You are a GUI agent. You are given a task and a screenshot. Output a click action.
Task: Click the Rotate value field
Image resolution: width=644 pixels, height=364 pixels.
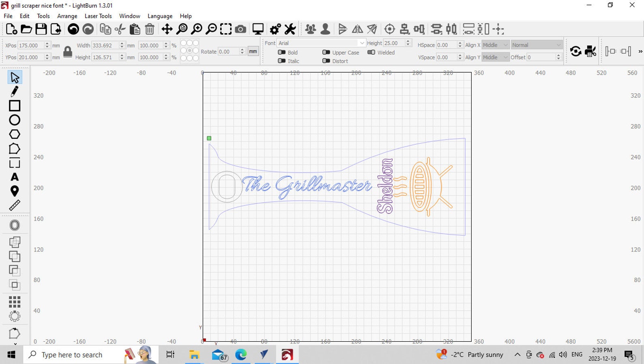(229, 52)
